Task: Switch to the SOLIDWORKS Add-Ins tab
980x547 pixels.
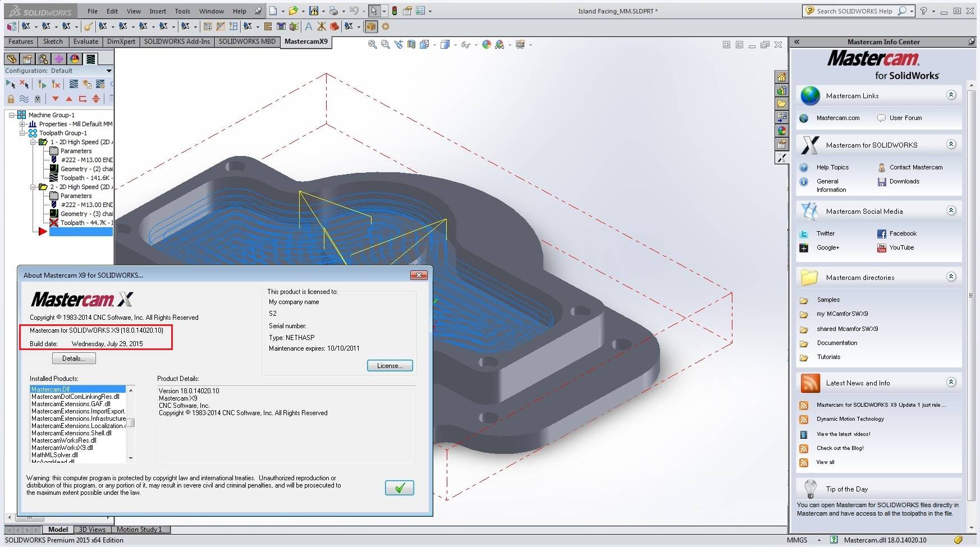Action: point(177,42)
